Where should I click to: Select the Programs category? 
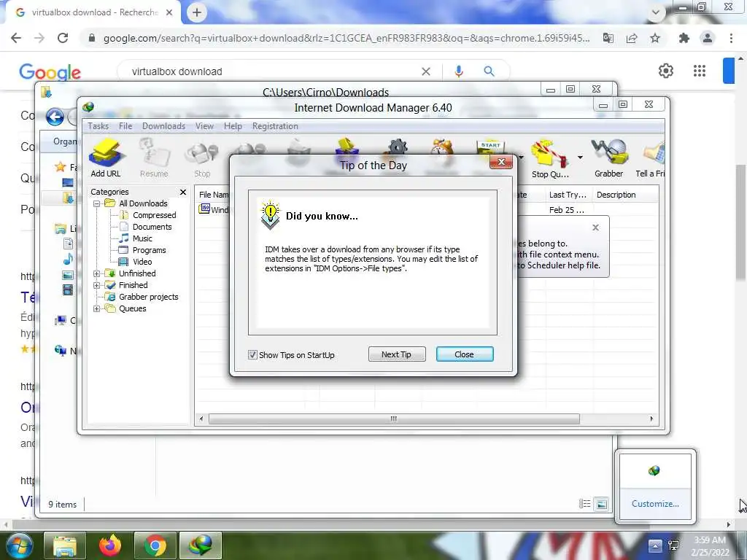coord(149,251)
